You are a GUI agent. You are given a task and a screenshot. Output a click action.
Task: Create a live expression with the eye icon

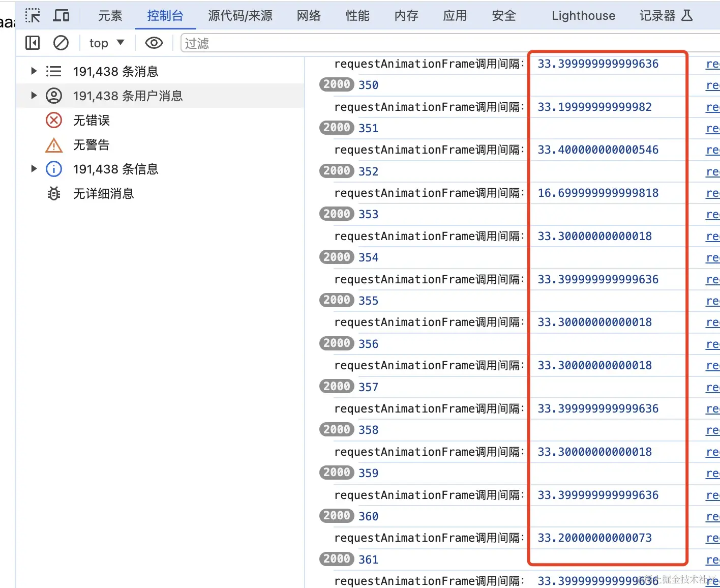point(154,43)
